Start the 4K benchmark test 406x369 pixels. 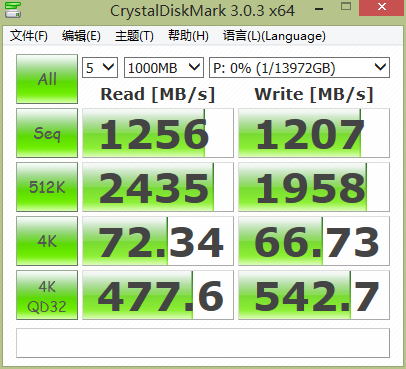click(x=47, y=241)
